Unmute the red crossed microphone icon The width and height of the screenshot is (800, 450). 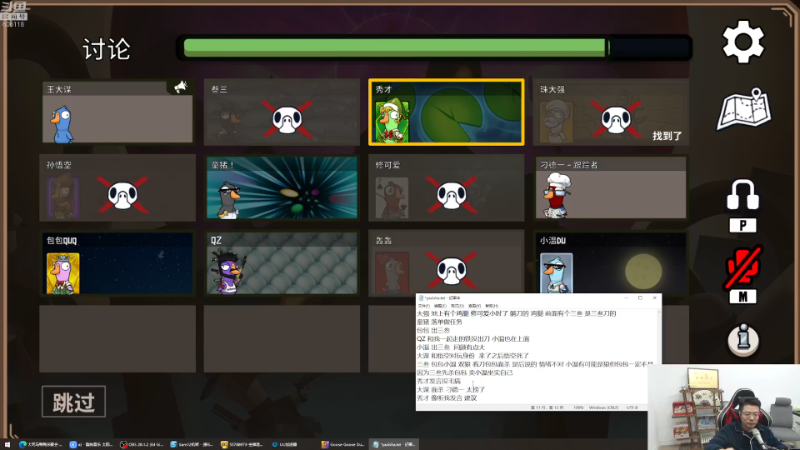[x=743, y=267]
